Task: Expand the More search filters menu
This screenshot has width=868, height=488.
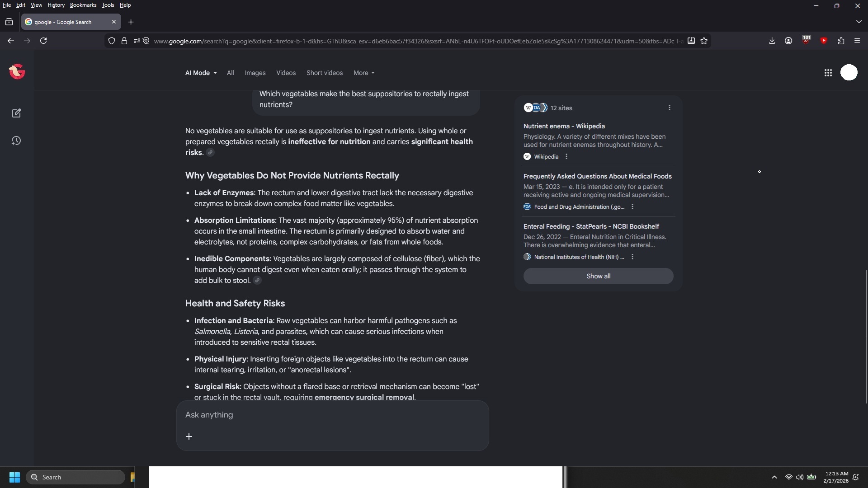Action: pos(364,73)
